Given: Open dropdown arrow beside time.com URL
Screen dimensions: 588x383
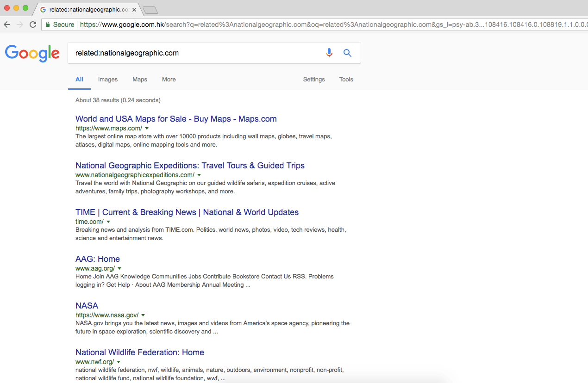Looking at the screenshot, I should (x=108, y=222).
